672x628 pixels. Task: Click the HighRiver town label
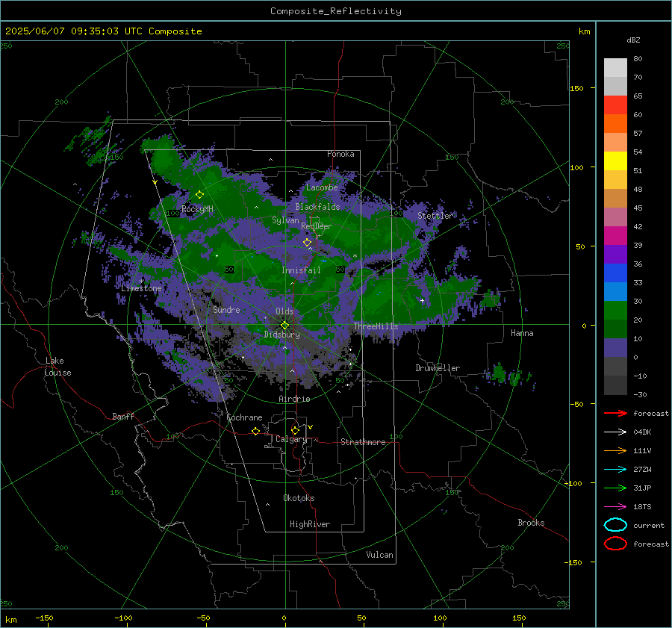click(310, 524)
